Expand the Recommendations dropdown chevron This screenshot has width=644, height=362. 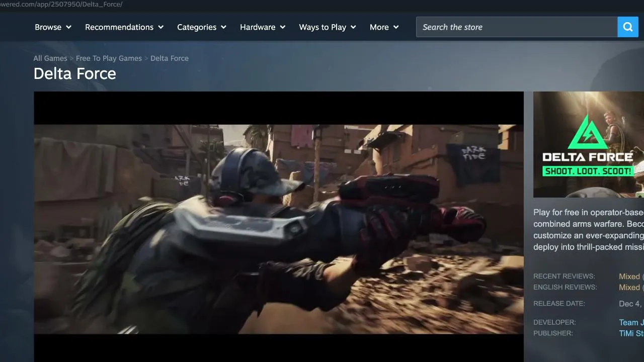161,27
